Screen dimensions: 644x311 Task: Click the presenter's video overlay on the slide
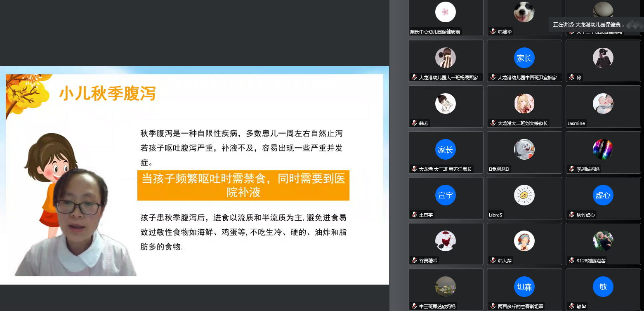tap(76, 223)
